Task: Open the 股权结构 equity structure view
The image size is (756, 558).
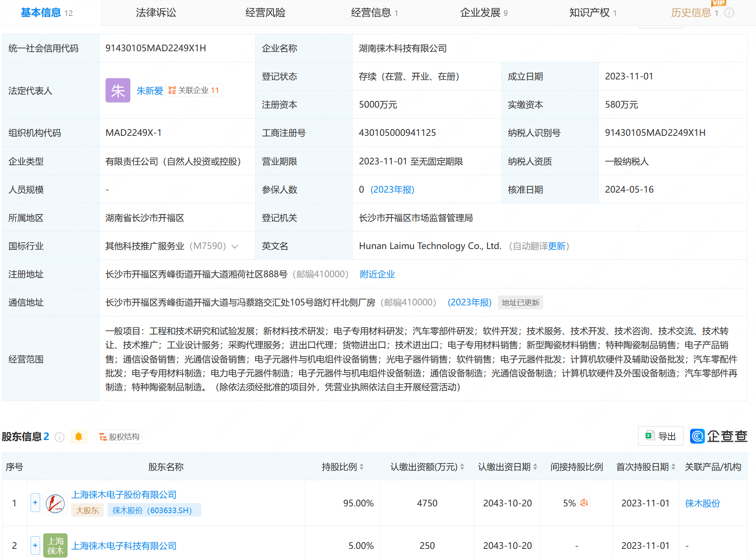Action: (119, 437)
